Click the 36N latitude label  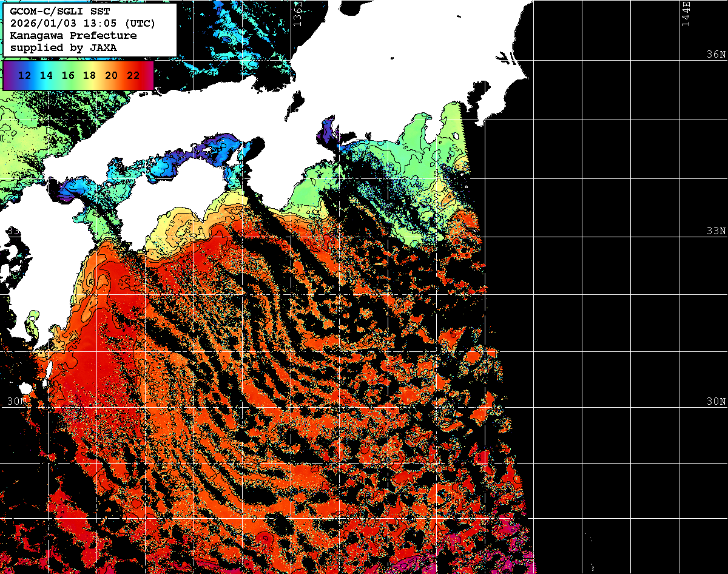coord(716,55)
